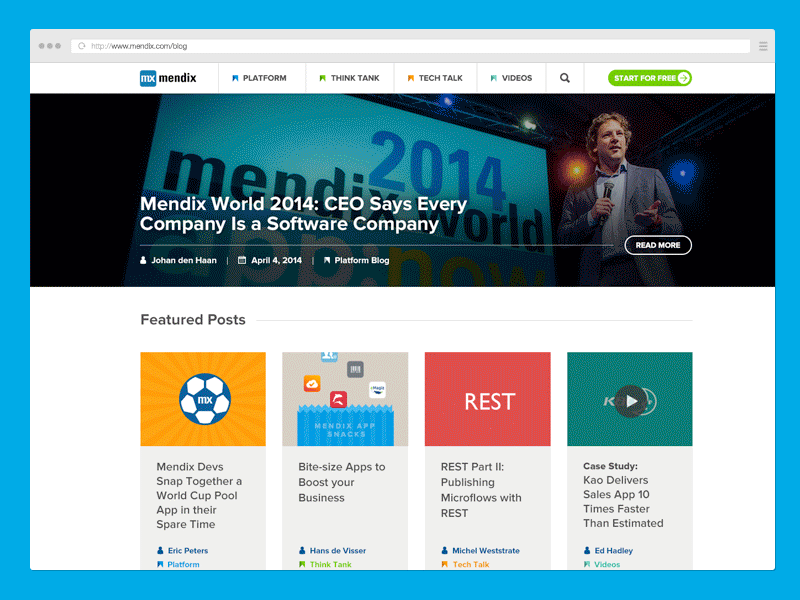Open the VIDEOS section from the navbar
The height and width of the screenshot is (600, 800).
[511, 77]
